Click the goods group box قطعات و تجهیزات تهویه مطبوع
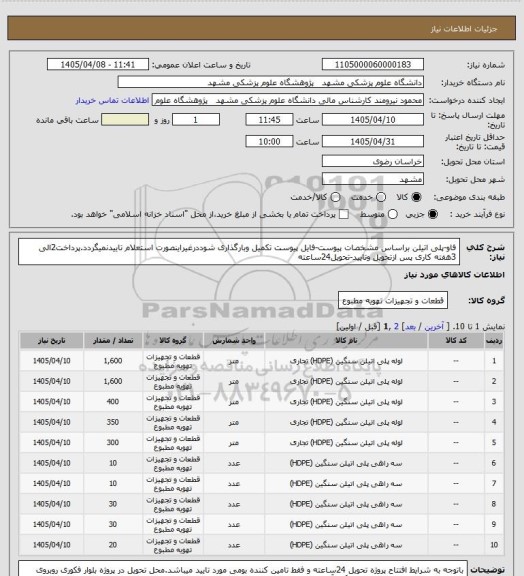Image resolution: width=524 pixels, height=576 pixels. (x=393, y=300)
